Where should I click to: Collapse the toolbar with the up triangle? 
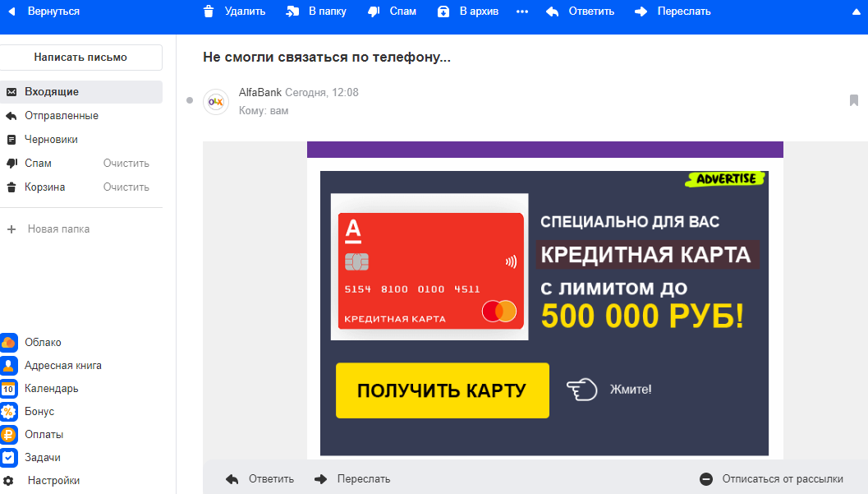click(x=857, y=12)
